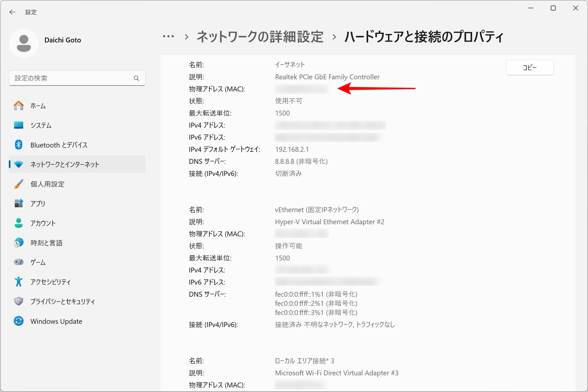Open プライバシーとセキュリティ settings

pos(77,302)
